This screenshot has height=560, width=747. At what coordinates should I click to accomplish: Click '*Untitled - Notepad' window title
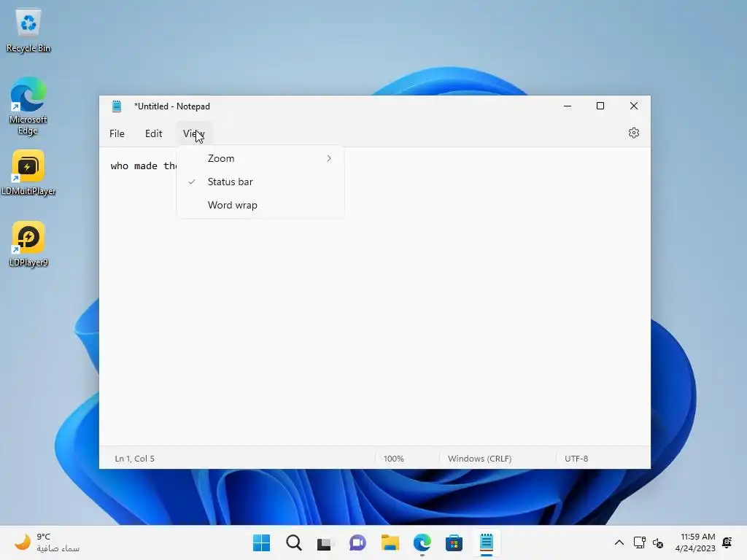coord(172,106)
